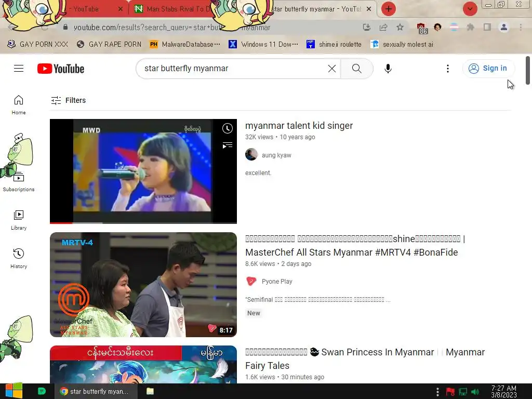This screenshot has width=532, height=399.
Task: Click the page vertical scrollbar thumb
Action: click(528, 70)
